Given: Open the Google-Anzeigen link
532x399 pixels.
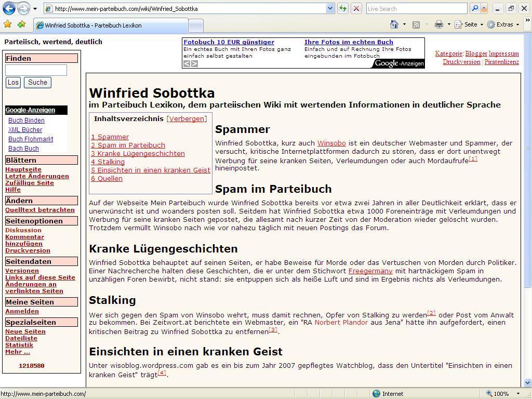Looking at the screenshot, I should point(30,110).
